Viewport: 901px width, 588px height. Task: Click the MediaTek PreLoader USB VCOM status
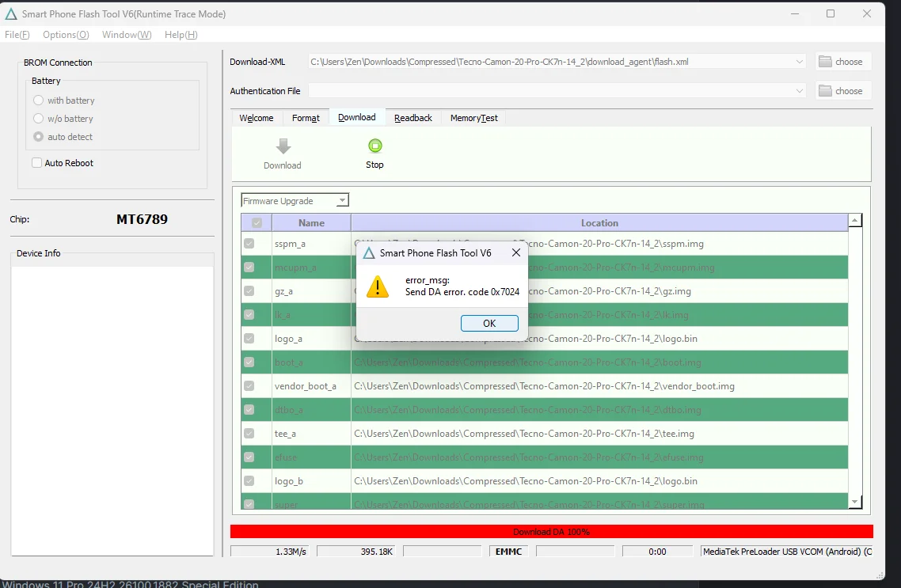(x=787, y=552)
